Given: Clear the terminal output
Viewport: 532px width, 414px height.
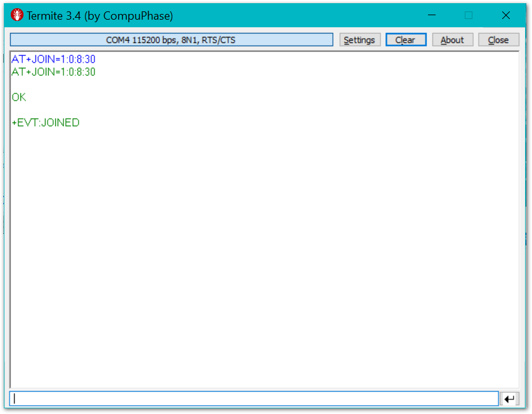Looking at the screenshot, I should [406, 40].
